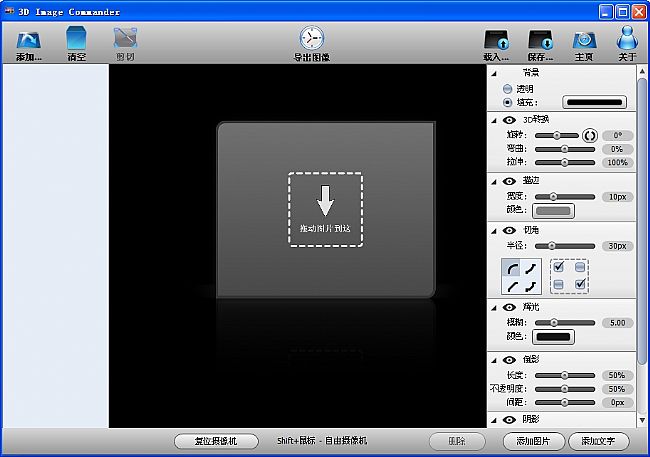Collapse the 倒影 section triangle

pyautogui.click(x=494, y=361)
